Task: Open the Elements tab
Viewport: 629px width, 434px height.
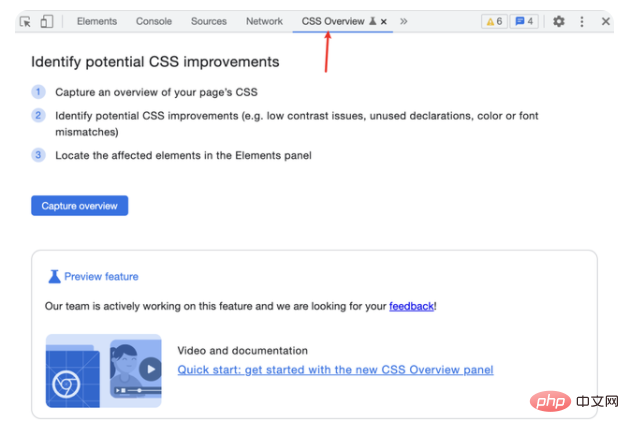Action: pyautogui.click(x=97, y=21)
